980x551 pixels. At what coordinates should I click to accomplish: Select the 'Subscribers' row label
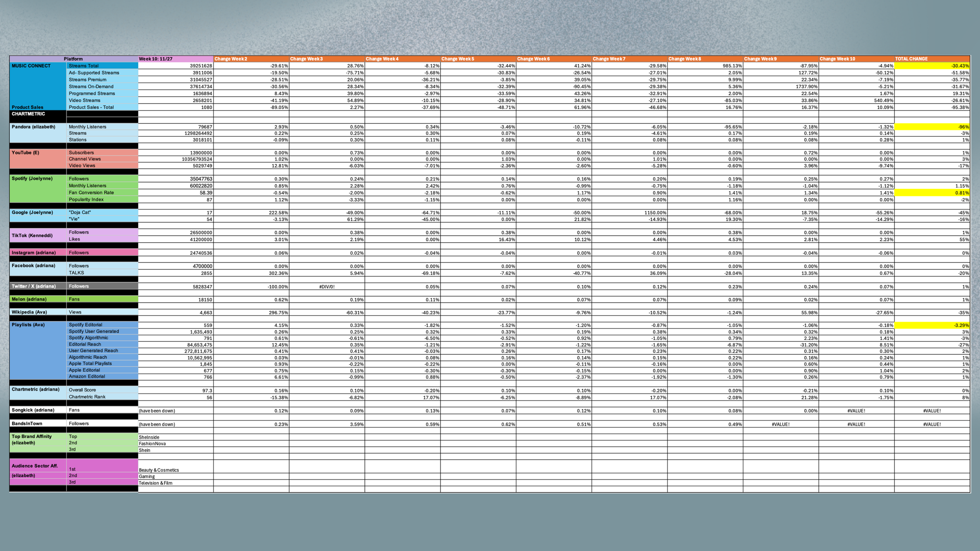(102, 153)
